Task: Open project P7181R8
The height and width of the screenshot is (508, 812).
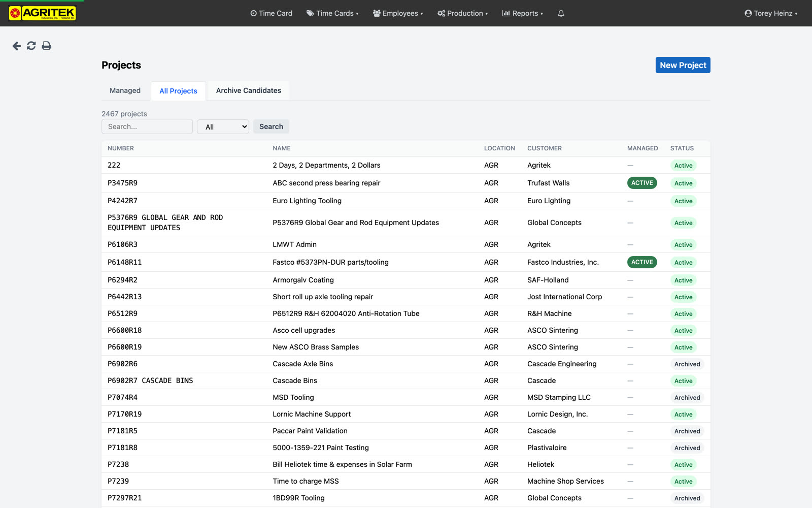Action: pyautogui.click(x=122, y=448)
